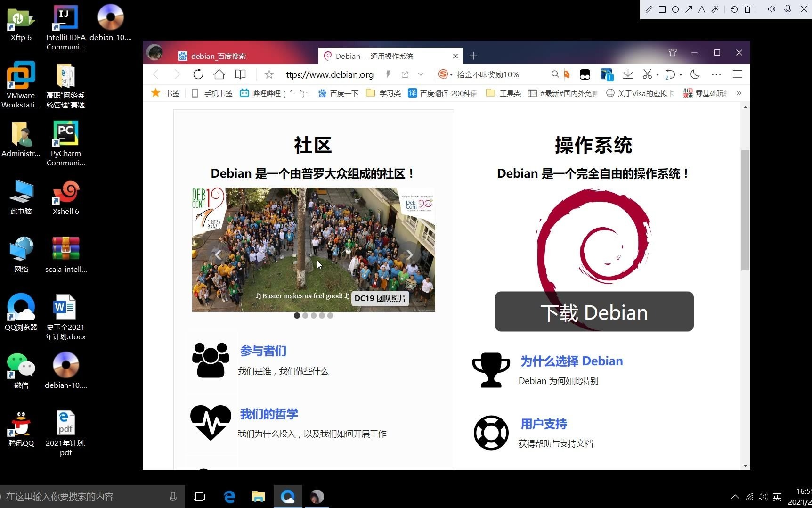Select the third carousel dot
This screenshot has width=812, height=508.
(314, 316)
